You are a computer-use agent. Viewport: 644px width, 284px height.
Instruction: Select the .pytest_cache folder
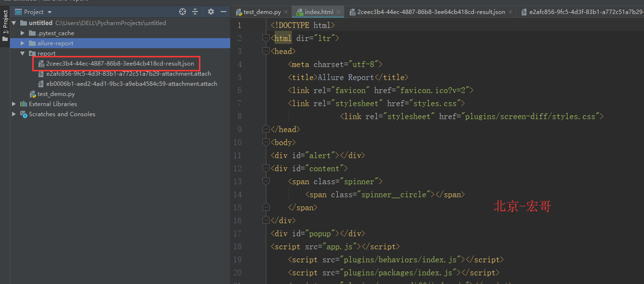tap(55, 33)
